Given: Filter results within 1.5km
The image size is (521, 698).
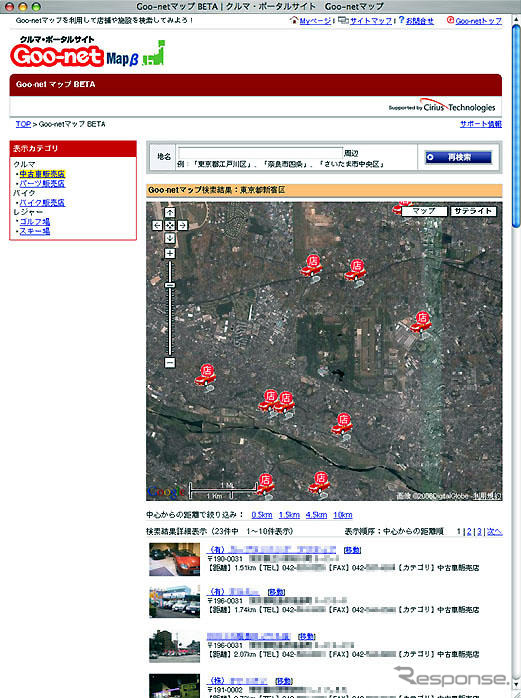Looking at the screenshot, I should [289, 515].
